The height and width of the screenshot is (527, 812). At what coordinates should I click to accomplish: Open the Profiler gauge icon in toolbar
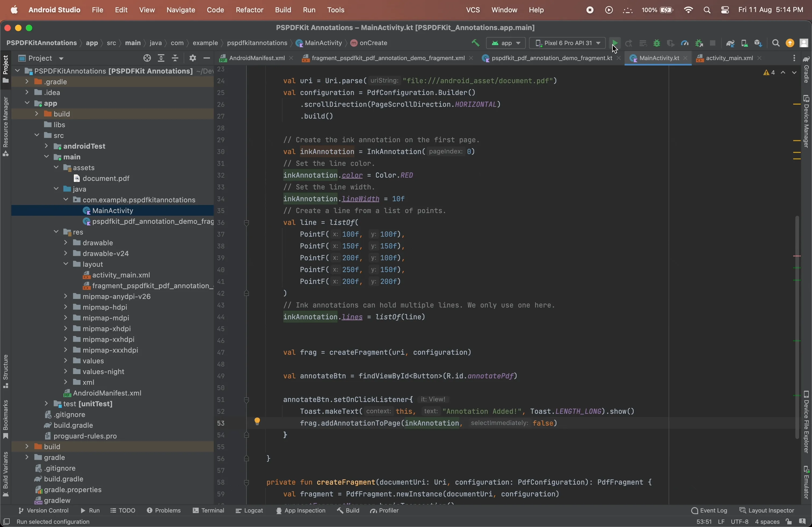click(685, 43)
